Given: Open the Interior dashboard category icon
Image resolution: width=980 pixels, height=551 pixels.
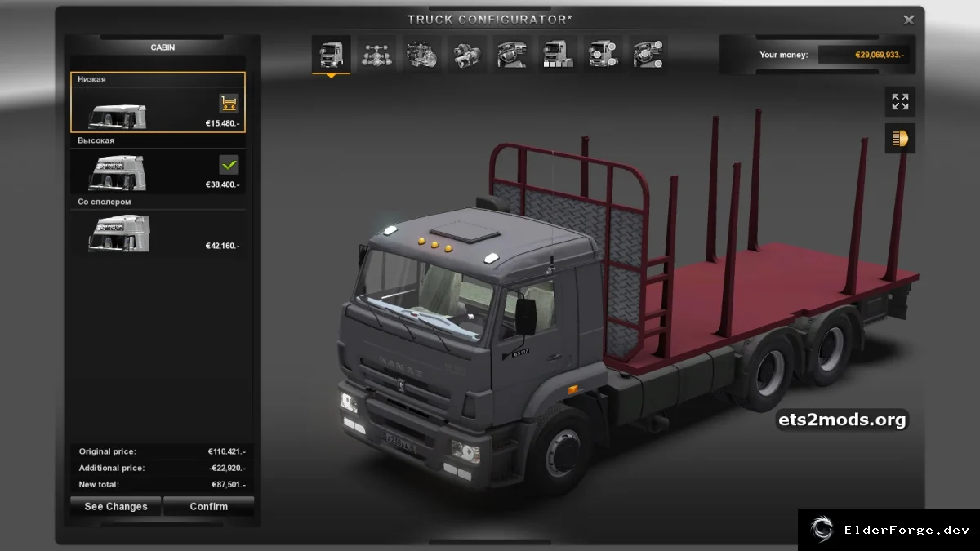Looking at the screenshot, I should pyautogui.click(x=512, y=55).
